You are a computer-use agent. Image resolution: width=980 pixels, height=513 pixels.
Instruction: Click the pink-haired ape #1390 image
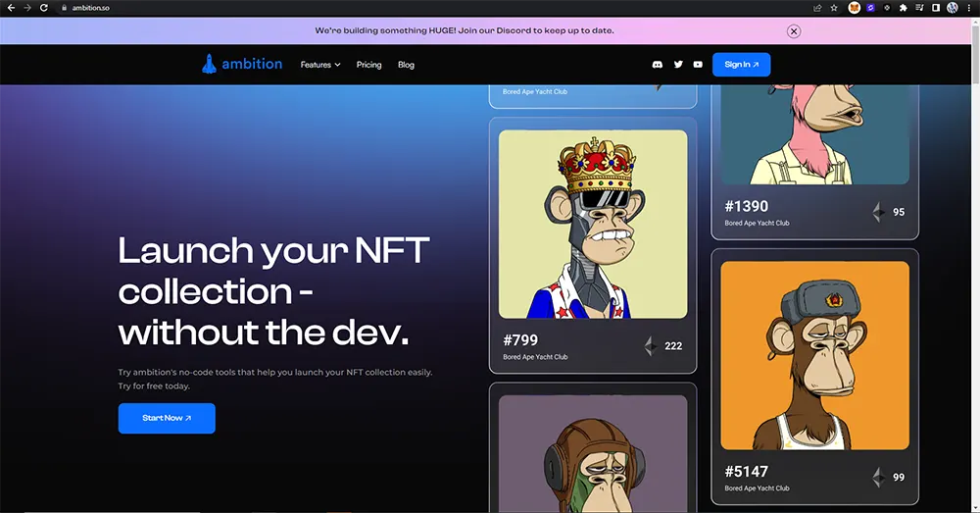point(815,134)
